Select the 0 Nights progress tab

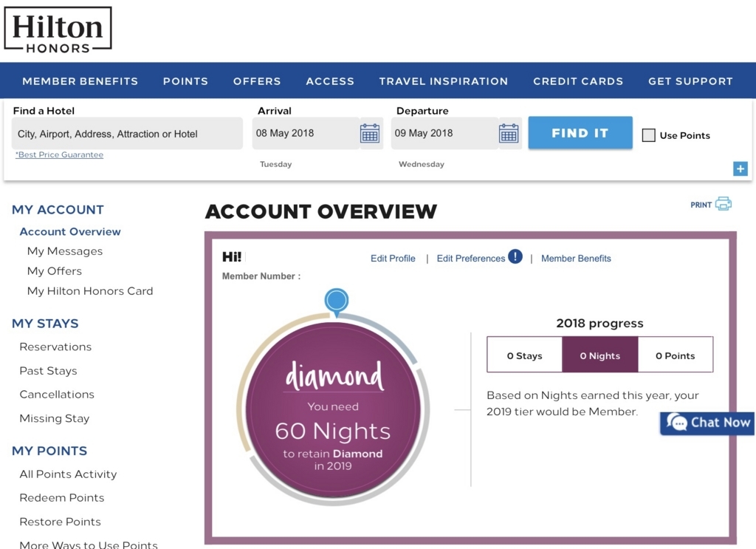[x=600, y=355]
